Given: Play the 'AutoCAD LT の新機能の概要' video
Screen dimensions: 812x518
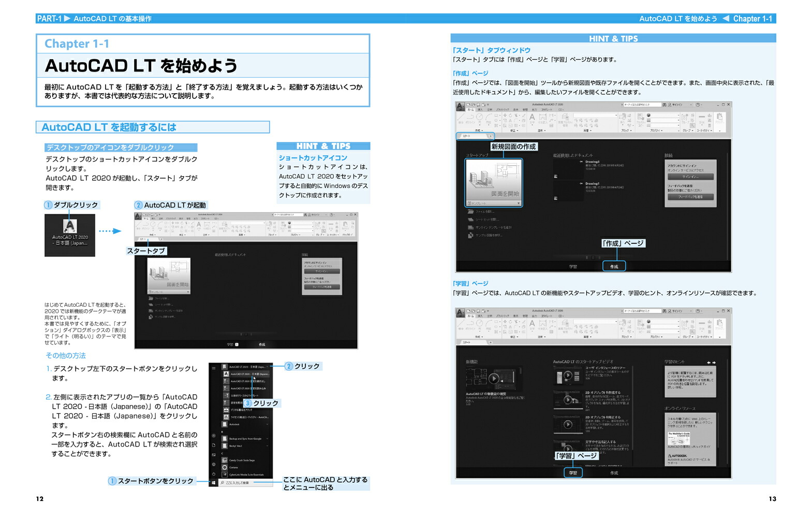Looking at the screenshot, I should pyautogui.click(x=494, y=378).
